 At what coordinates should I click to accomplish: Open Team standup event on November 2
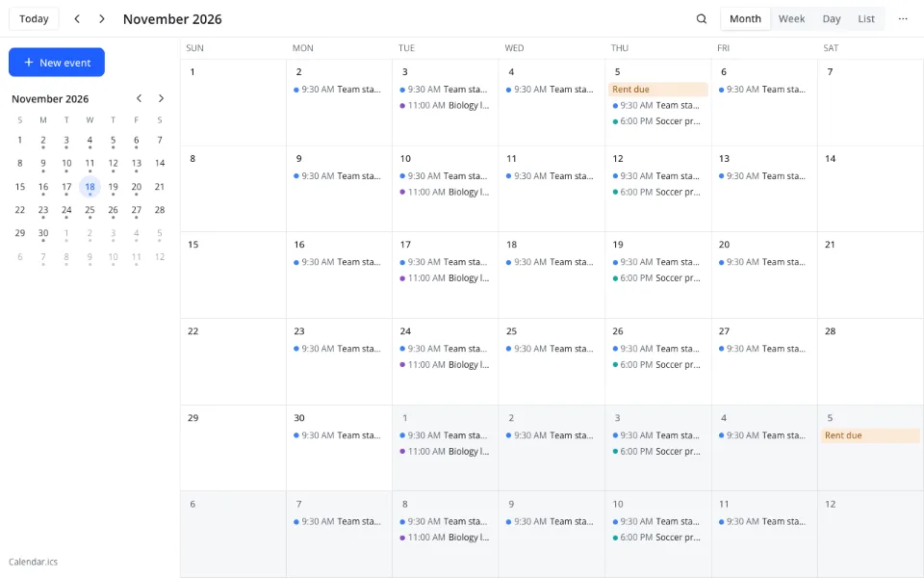pos(339,90)
